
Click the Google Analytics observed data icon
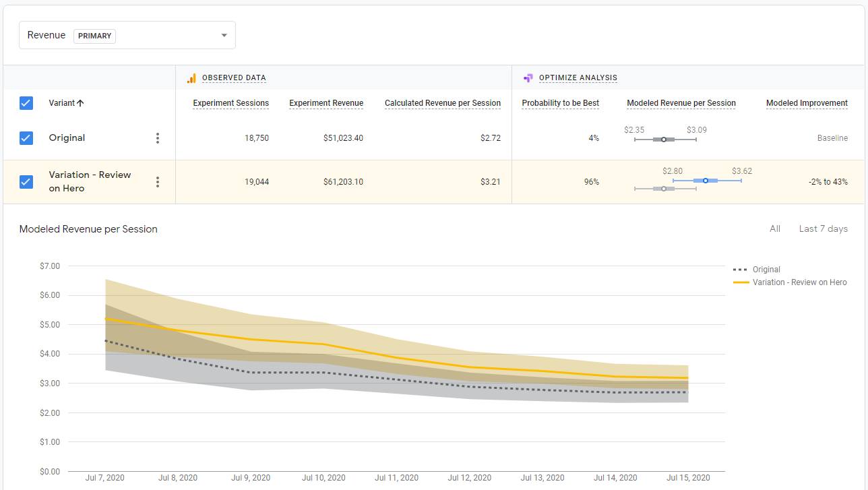191,78
